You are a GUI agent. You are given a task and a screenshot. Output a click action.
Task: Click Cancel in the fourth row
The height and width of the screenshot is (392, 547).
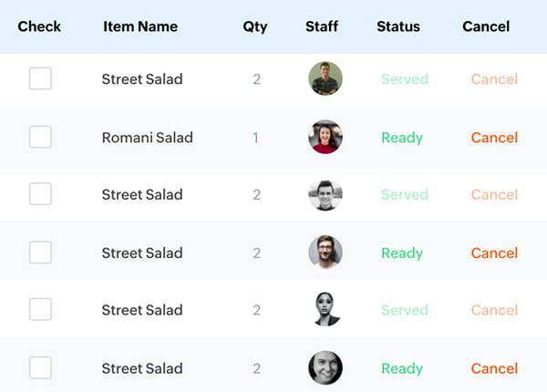(x=494, y=253)
